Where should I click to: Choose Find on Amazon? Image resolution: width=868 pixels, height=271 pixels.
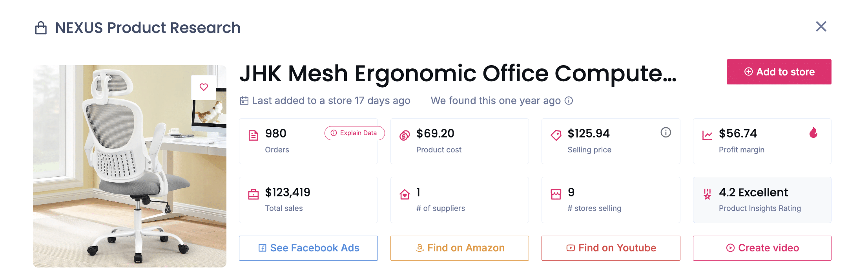click(x=460, y=248)
